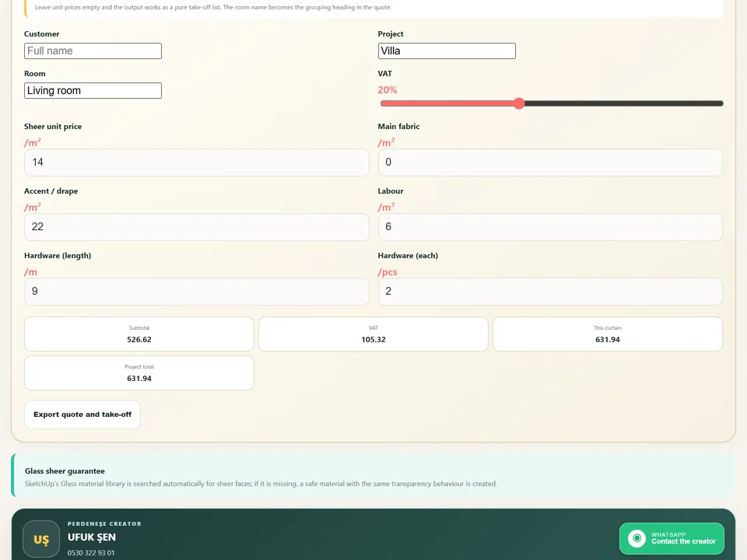Click the Glass sheer guarantee heading
The image size is (747, 560).
pyautogui.click(x=65, y=471)
